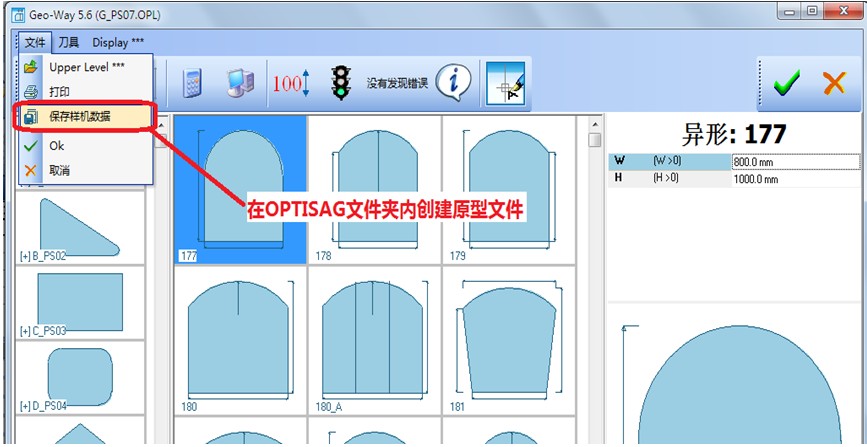Viewport: 867px width, 447px height.
Task: Select shape thumbnail 178
Action: point(375,189)
